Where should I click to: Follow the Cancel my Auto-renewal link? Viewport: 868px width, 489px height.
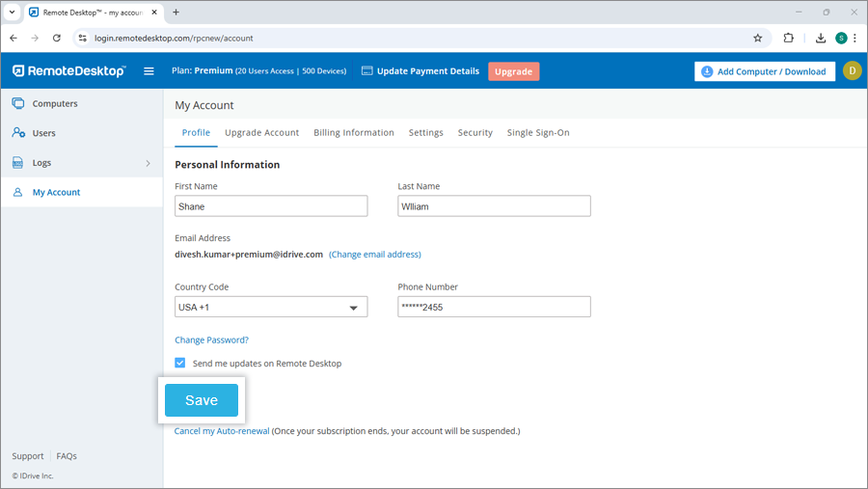(x=222, y=431)
